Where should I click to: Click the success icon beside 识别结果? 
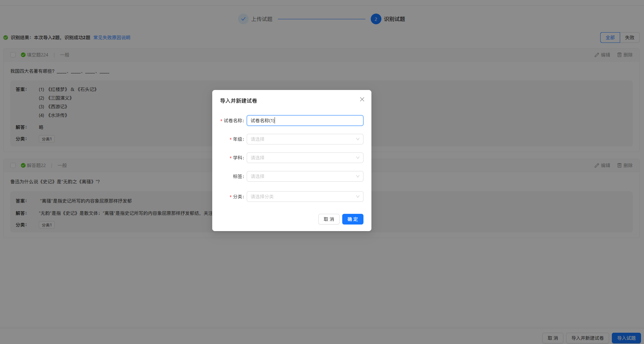tap(6, 38)
